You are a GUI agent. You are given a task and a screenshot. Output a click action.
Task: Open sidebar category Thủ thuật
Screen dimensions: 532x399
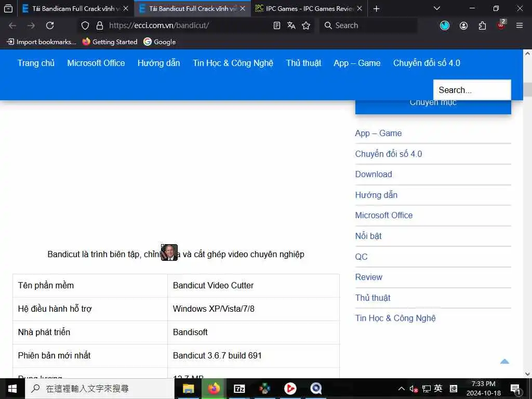pyautogui.click(x=373, y=298)
